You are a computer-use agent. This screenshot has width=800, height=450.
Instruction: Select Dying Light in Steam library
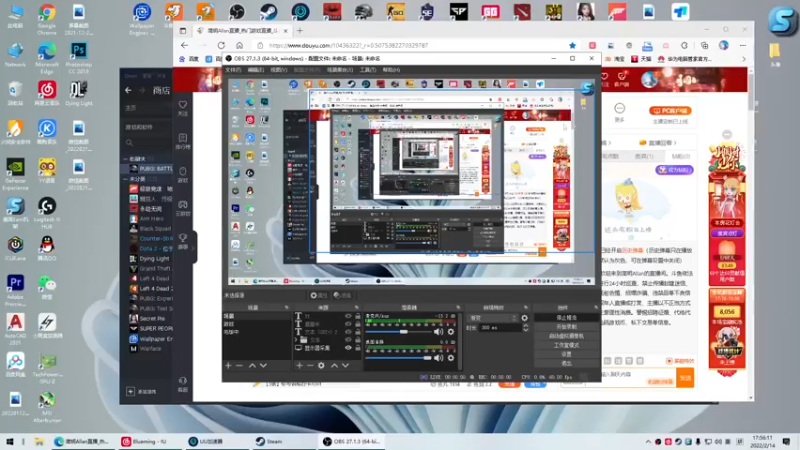[150, 259]
